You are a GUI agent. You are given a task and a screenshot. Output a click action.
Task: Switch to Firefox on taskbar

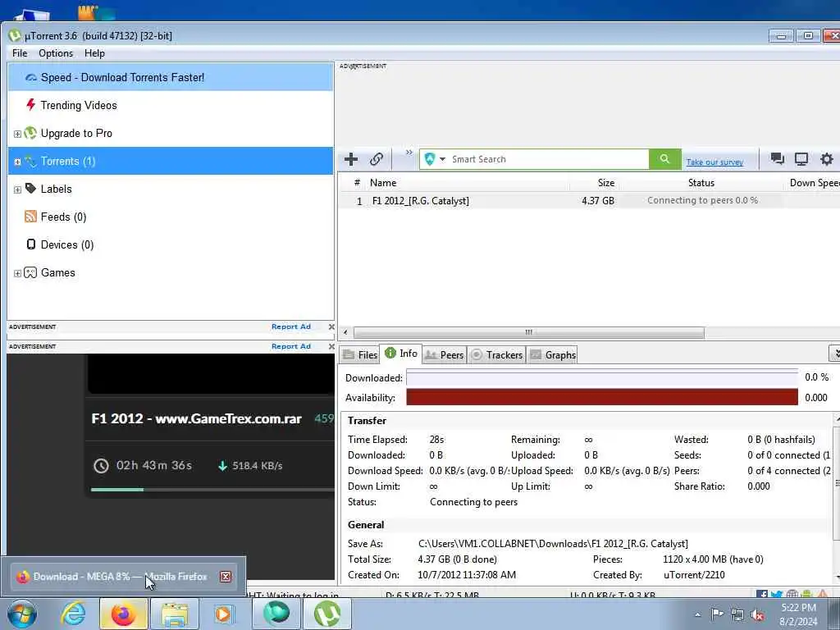click(123, 614)
